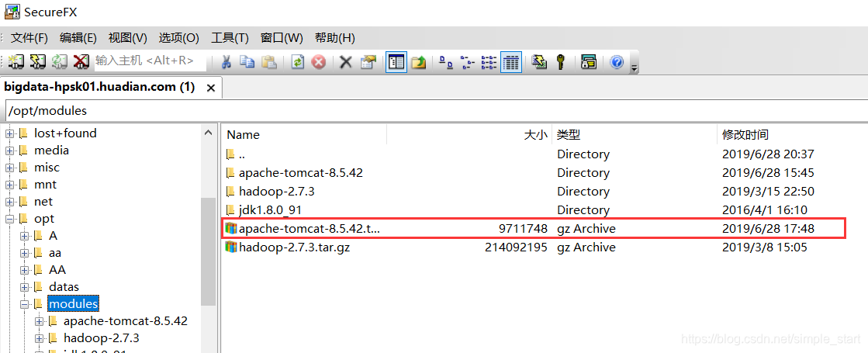Click the Copy icon in toolbar
Viewport: 868px width, 353px height.
pos(247,61)
